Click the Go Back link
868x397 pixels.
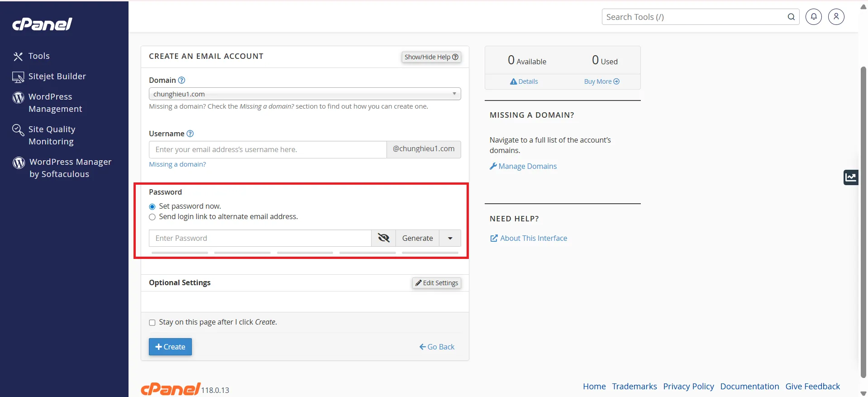(x=437, y=347)
